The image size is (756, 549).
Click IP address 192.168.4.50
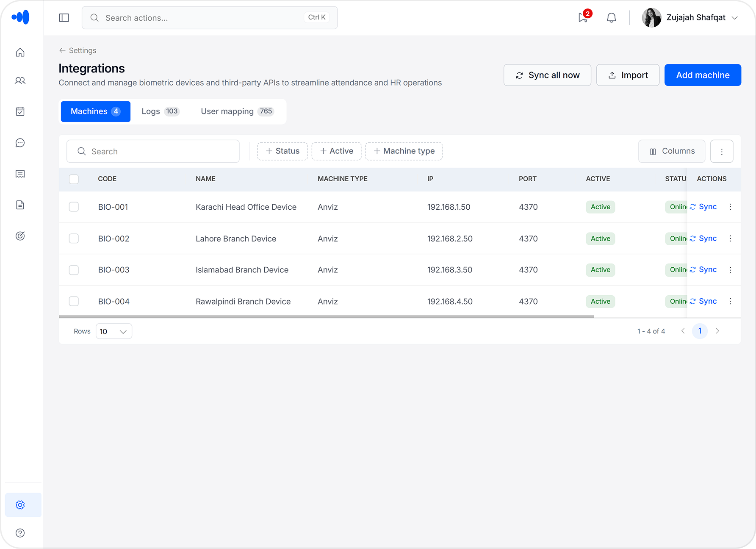coord(450,301)
